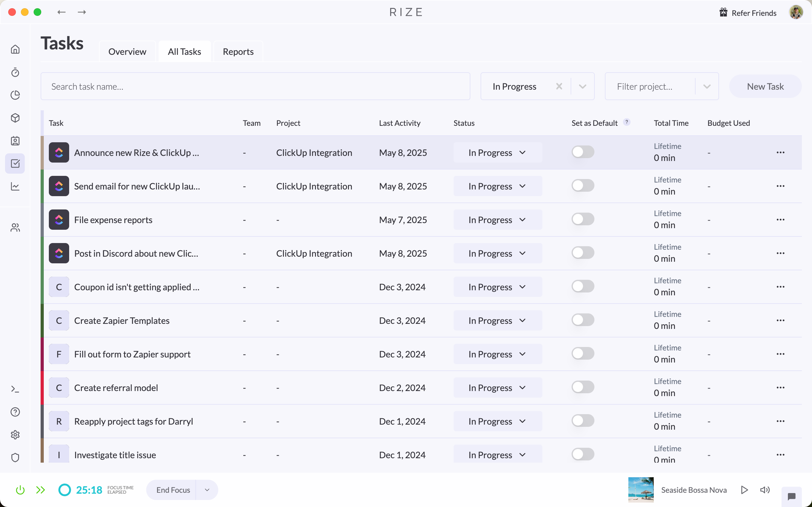
Task: Open Settings via the gear icon
Action: (15, 434)
